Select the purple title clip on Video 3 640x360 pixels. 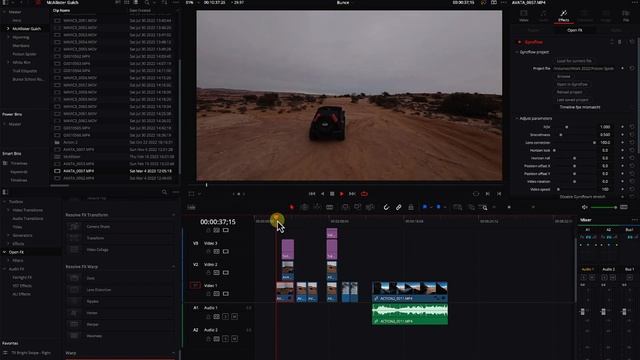click(x=288, y=249)
